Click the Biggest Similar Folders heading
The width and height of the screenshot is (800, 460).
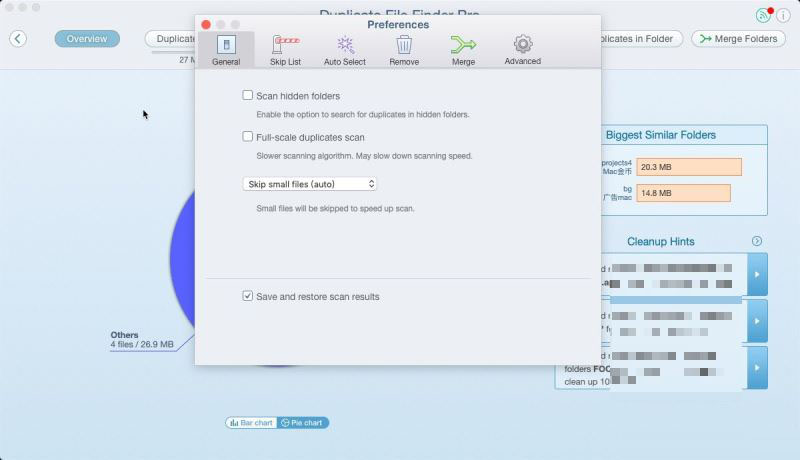660,135
